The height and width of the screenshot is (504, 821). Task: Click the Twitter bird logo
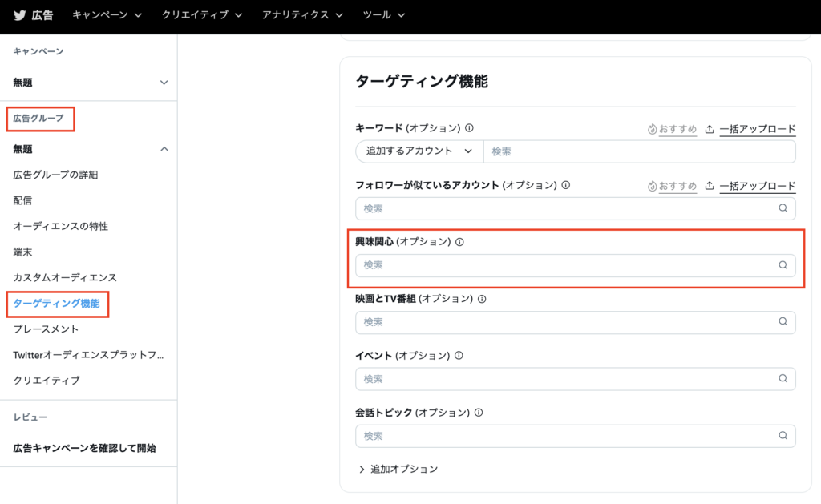click(x=19, y=15)
